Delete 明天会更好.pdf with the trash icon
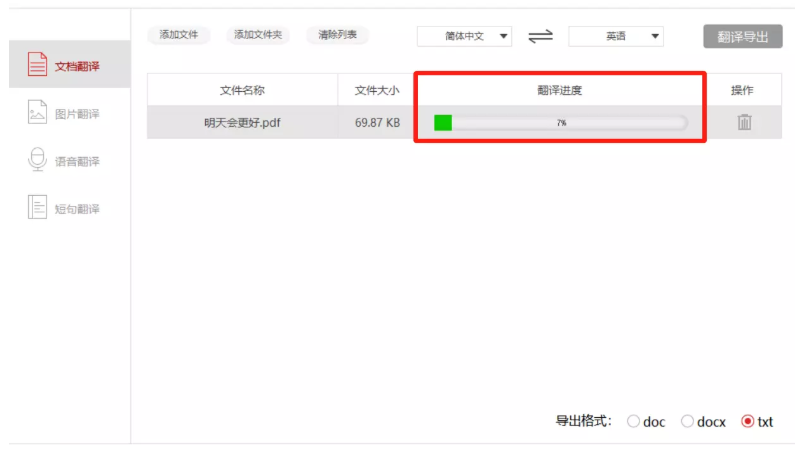 click(x=744, y=122)
